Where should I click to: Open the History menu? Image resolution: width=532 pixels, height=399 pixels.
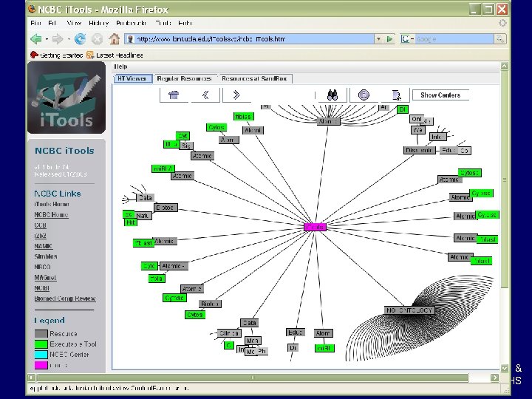click(99, 23)
